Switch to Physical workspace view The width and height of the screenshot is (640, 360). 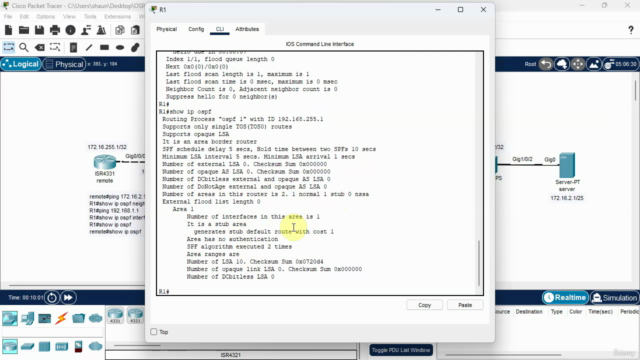coord(64,64)
